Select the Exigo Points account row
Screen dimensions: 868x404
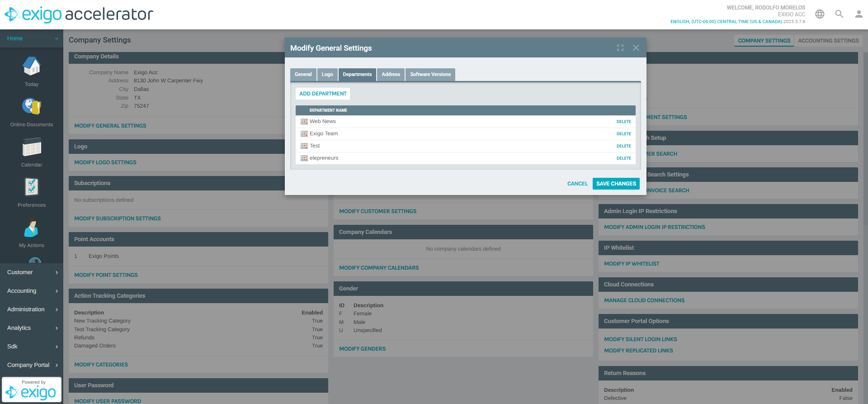coord(198,256)
